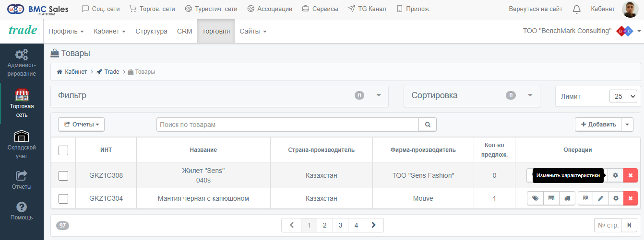This screenshot has width=644, height=240.
Task: Check the box for row GKZ1C304
Action: [63, 198]
